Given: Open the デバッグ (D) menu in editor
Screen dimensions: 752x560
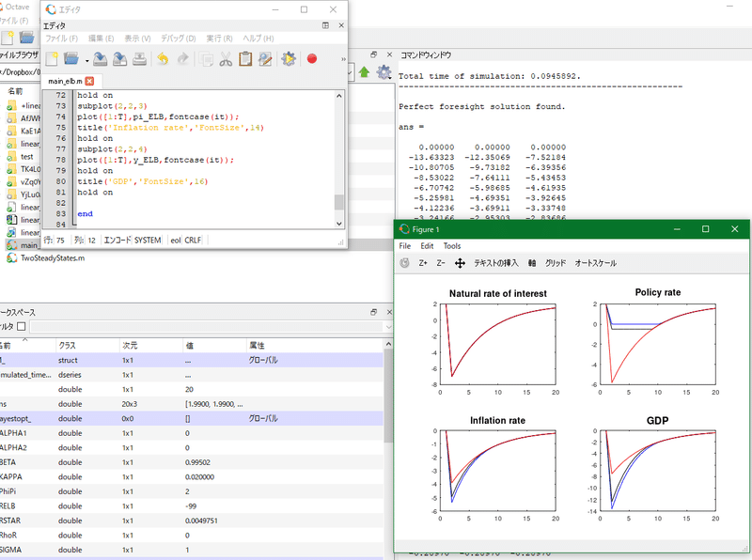Looking at the screenshot, I should 178,39.
